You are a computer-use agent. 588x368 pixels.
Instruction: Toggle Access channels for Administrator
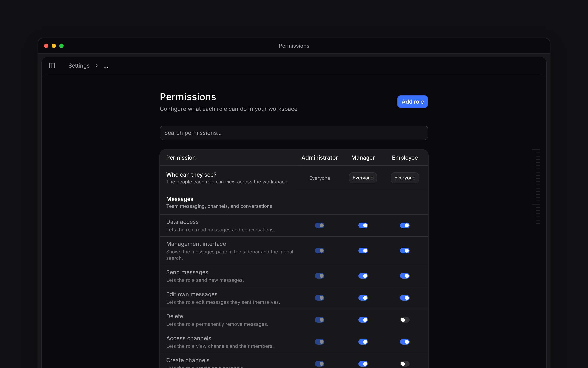(320, 342)
